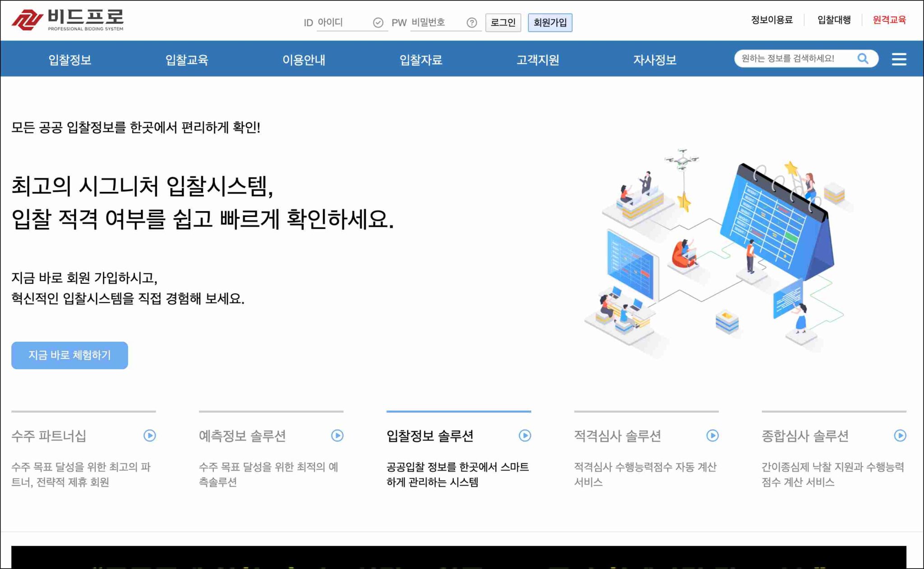Click the play icon next to 적격심사 솔루션
The height and width of the screenshot is (569, 924).
tap(711, 436)
